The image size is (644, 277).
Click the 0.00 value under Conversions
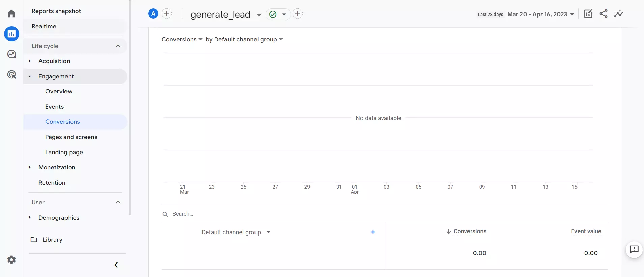tap(479, 253)
